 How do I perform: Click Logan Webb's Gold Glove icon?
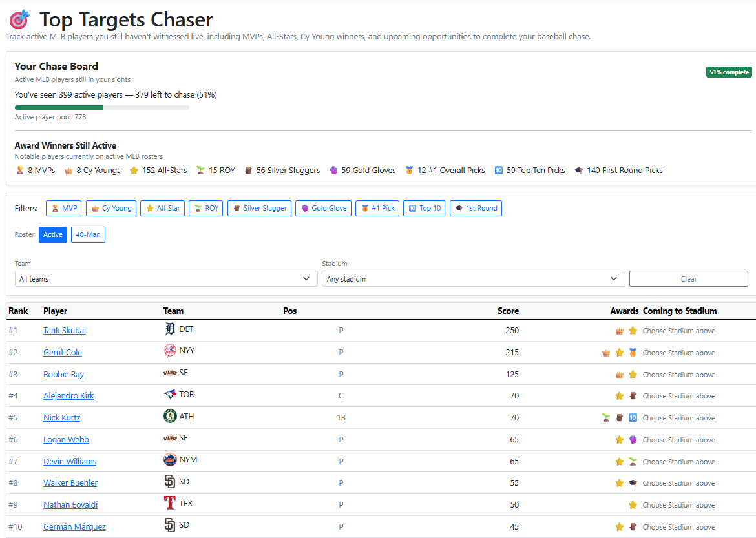(633, 440)
